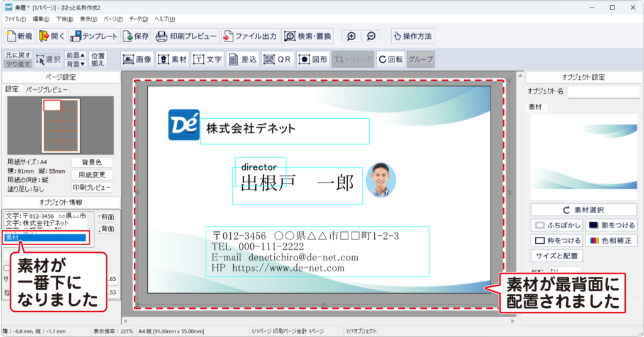Open the 表示 menu

pyautogui.click(x=88, y=19)
